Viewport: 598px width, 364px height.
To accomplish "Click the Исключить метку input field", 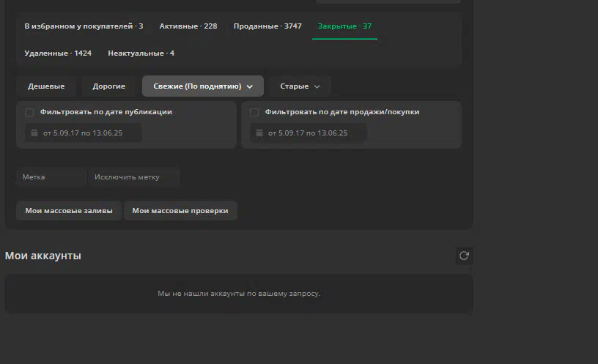I will tap(134, 177).
